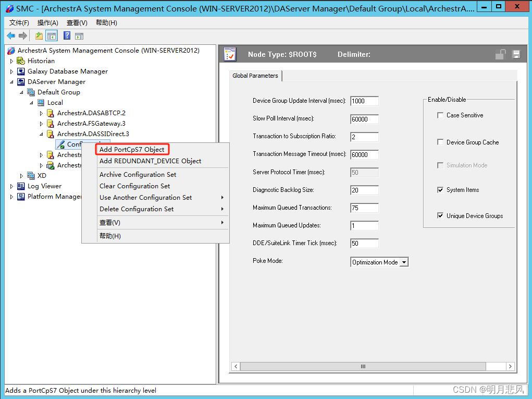Select Clear Configuration Set
Viewport: 532px width, 399px height.
[x=135, y=186]
